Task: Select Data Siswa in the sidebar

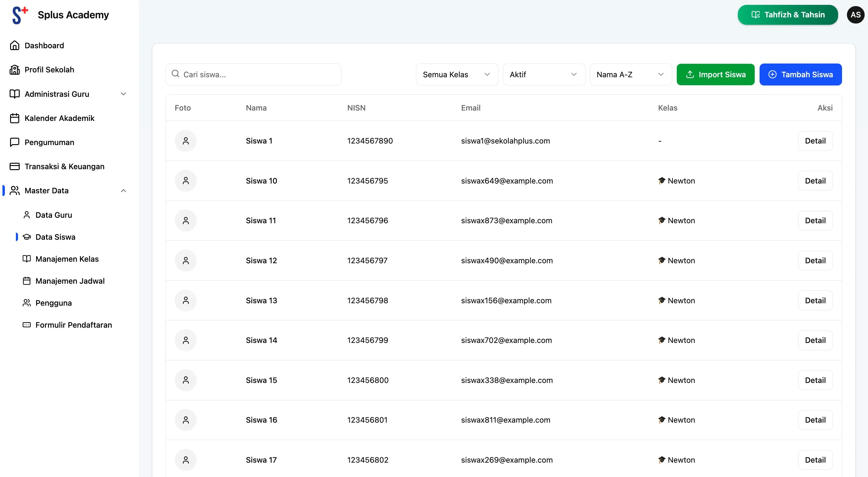Action: coord(56,237)
